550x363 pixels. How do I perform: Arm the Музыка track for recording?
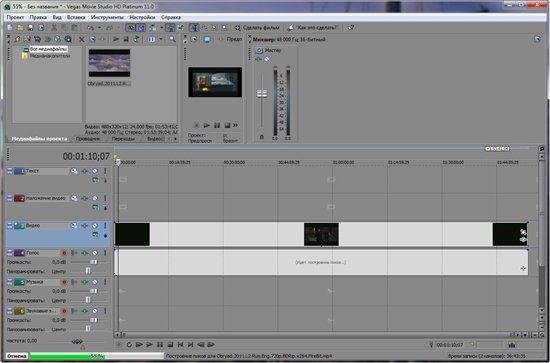64,282
